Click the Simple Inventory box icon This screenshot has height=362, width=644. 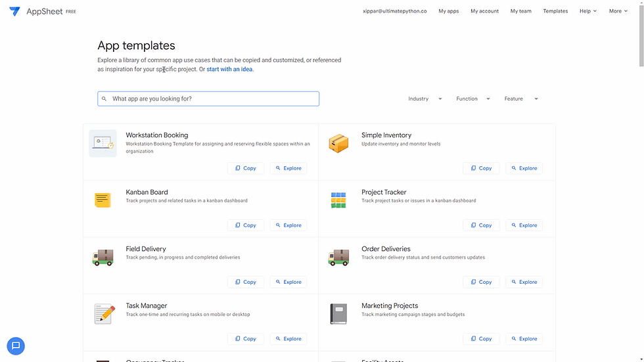click(x=338, y=143)
